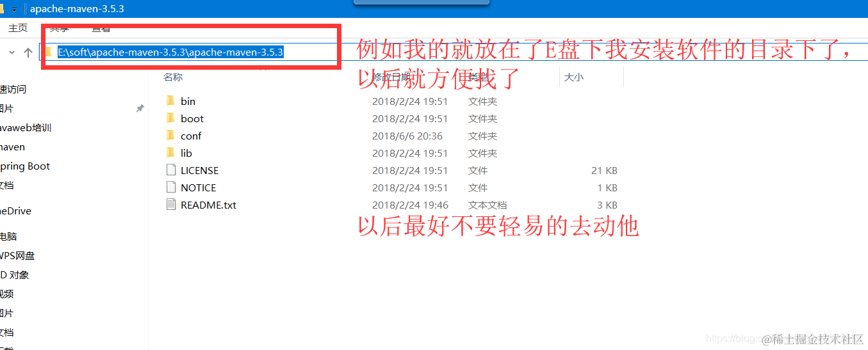The width and height of the screenshot is (868, 350).
Task: Select the LICENSE file icon
Action: (170, 170)
